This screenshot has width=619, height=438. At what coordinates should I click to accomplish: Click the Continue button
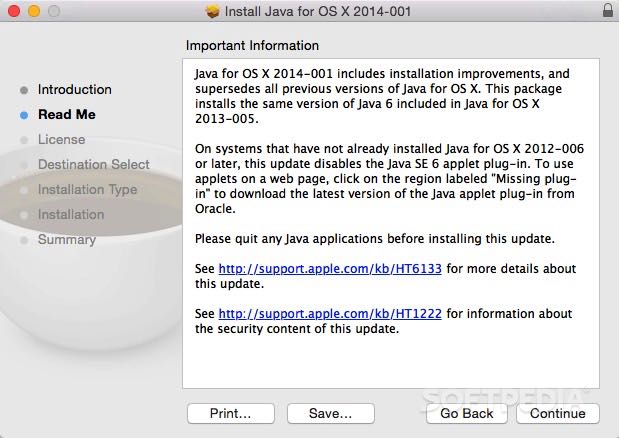tap(558, 413)
